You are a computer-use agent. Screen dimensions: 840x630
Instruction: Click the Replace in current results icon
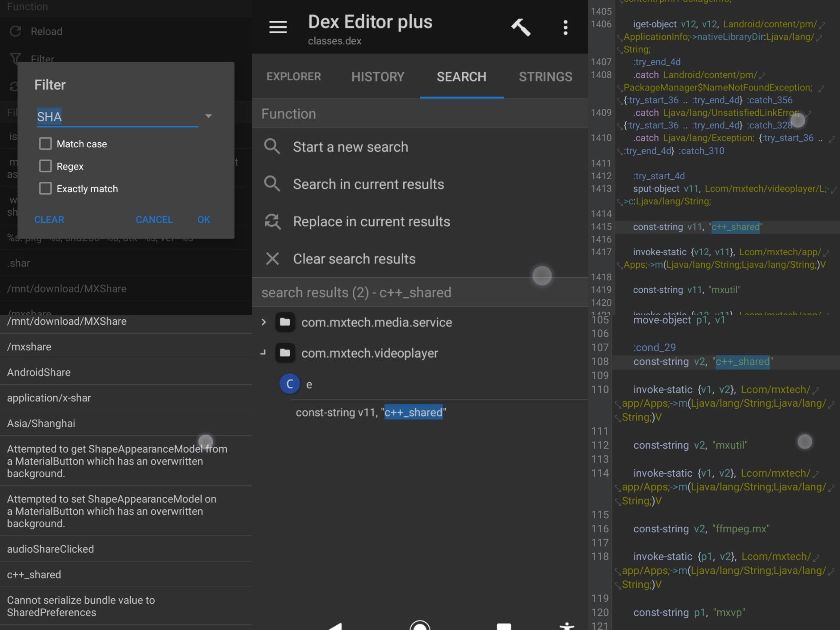(272, 221)
